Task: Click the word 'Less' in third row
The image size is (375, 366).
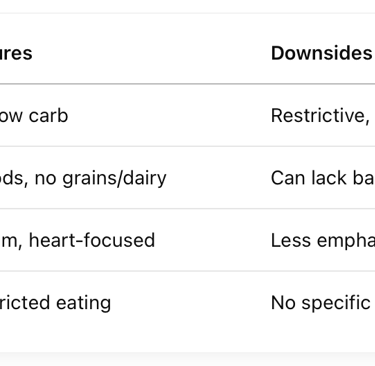Action: (x=291, y=240)
